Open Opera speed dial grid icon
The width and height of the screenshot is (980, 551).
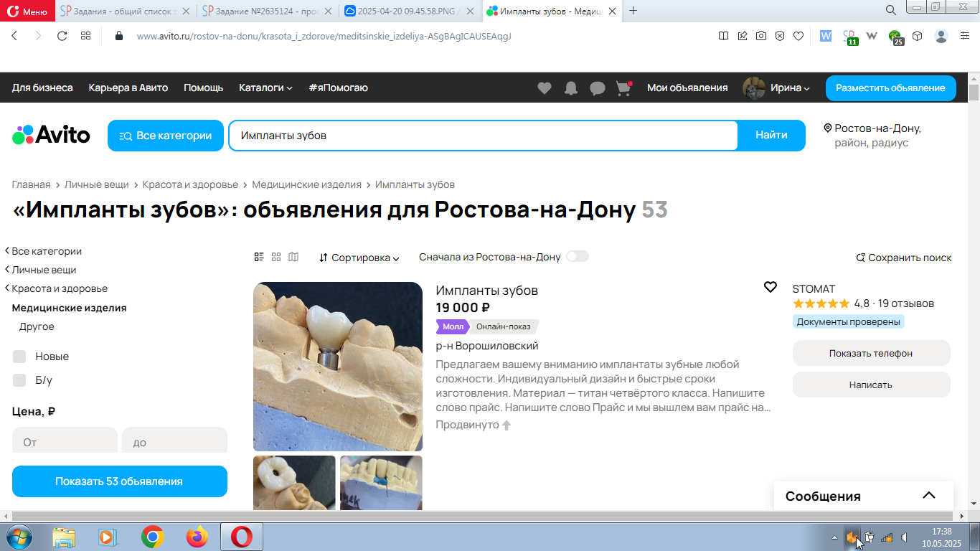click(x=85, y=36)
